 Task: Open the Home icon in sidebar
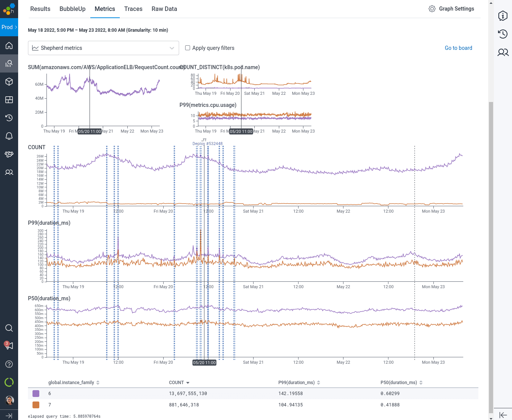tap(9, 46)
